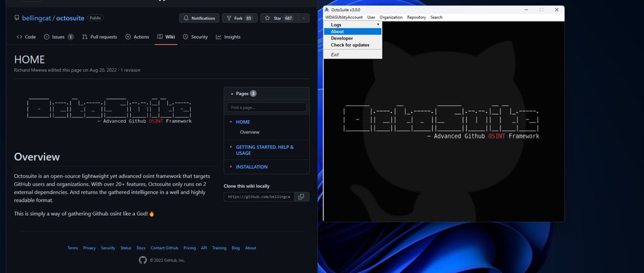Open the Docs footer link

(x=141, y=248)
